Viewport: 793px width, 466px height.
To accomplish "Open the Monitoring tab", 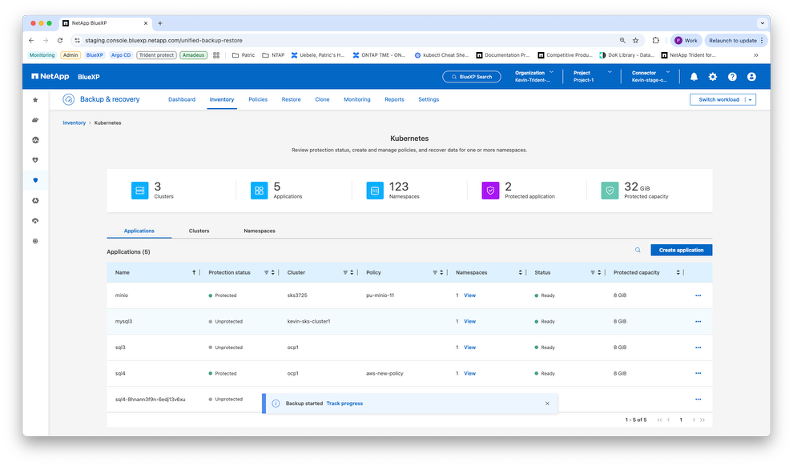I will [x=357, y=100].
